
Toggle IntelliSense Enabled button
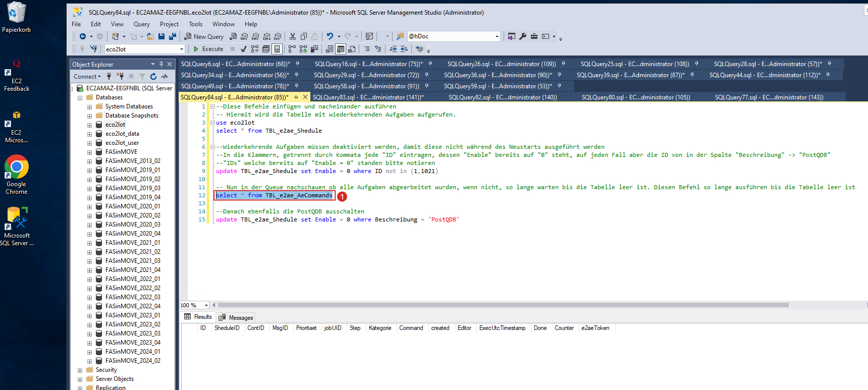(277, 49)
